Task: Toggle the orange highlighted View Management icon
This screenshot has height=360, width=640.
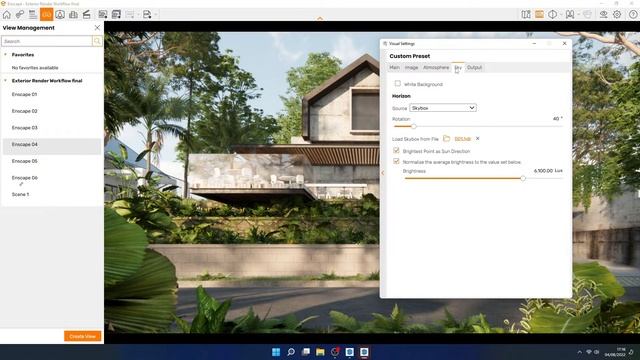Action: [x=47, y=15]
